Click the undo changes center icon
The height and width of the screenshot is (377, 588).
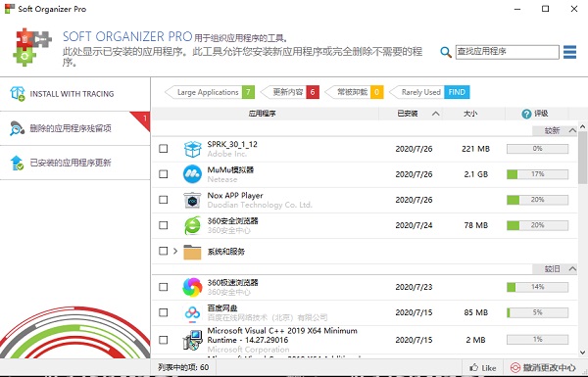coord(515,367)
